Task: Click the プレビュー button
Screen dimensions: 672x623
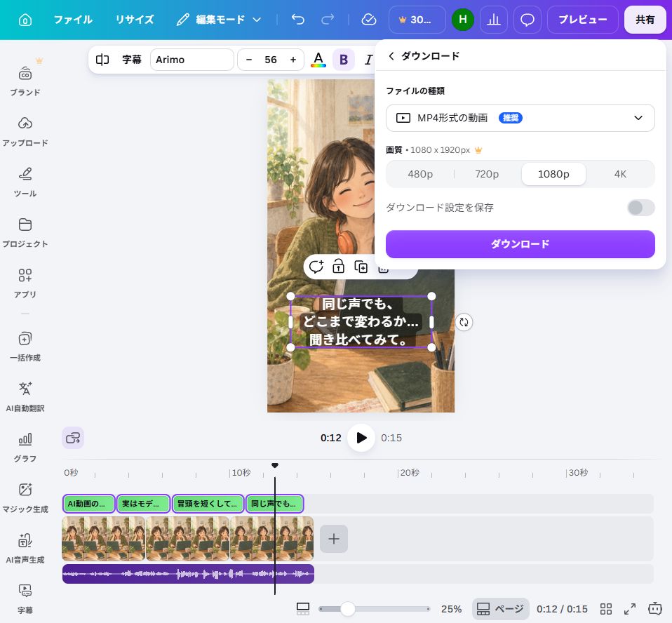Action: [x=583, y=20]
